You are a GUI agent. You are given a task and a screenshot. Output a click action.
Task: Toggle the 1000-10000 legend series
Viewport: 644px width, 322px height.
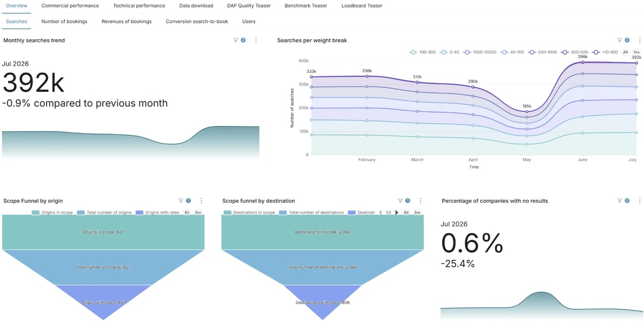coord(481,52)
